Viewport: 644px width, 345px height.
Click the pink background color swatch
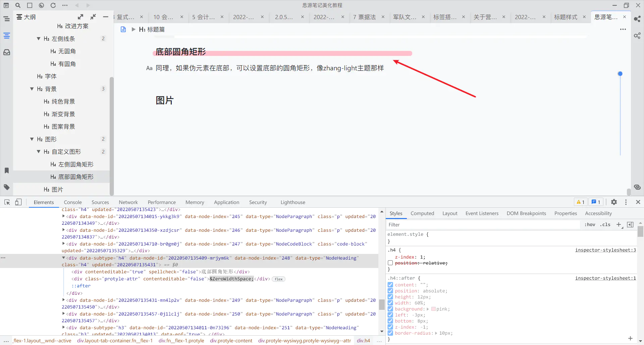tap(433, 309)
